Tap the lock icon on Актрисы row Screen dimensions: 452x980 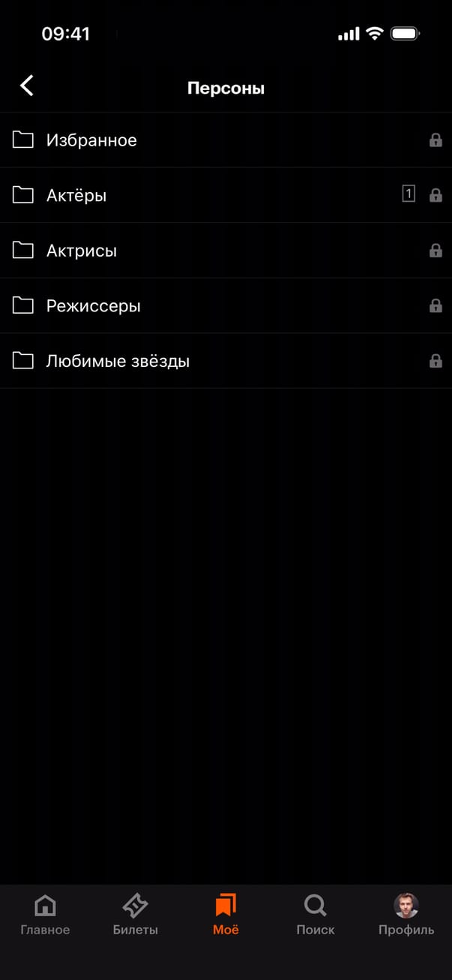point(436,251)
